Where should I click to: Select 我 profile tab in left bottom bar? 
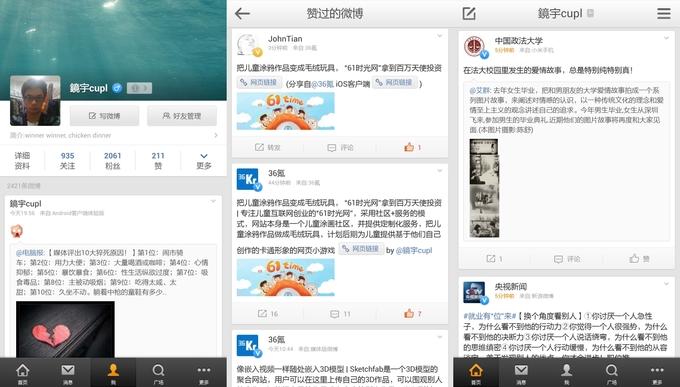click(113, 373)
